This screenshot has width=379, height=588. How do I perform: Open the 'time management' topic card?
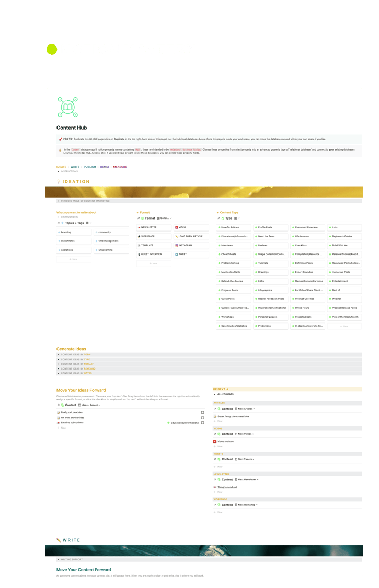(x=111, y=241)
